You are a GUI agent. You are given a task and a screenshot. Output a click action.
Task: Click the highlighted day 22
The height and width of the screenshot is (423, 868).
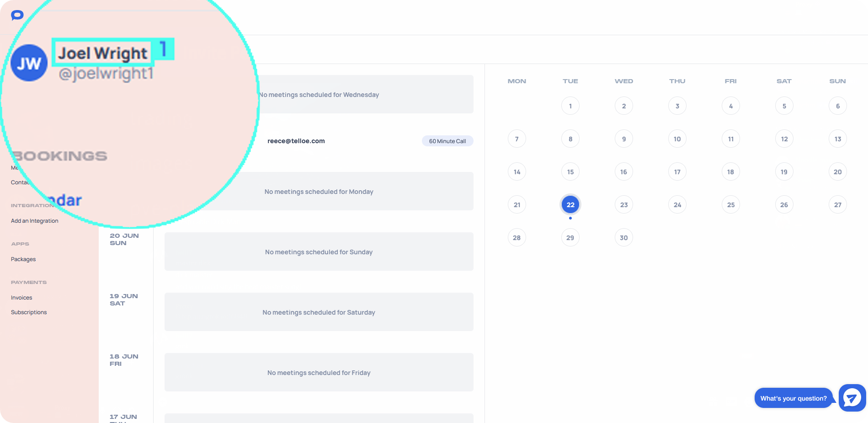coord(570,205)
